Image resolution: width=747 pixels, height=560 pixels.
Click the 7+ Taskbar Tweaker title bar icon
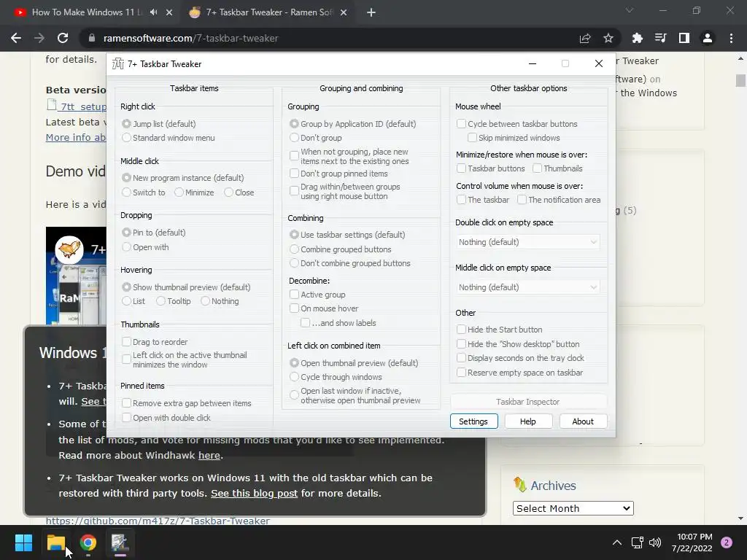coord(117,64)
